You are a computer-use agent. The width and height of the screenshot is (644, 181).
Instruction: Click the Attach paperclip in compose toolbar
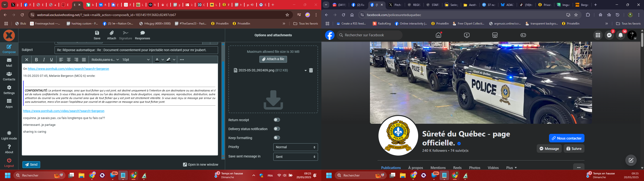coord(112,35)
